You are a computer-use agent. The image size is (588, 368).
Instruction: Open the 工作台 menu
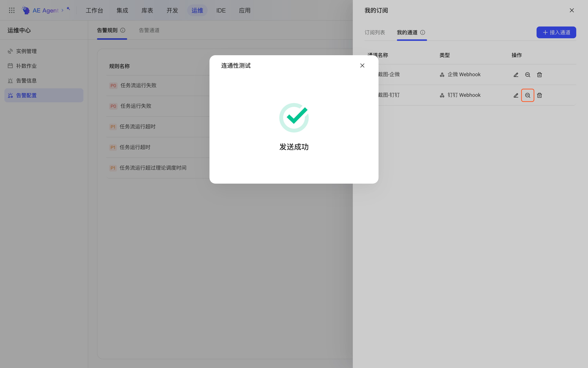[x=94, y=10]
